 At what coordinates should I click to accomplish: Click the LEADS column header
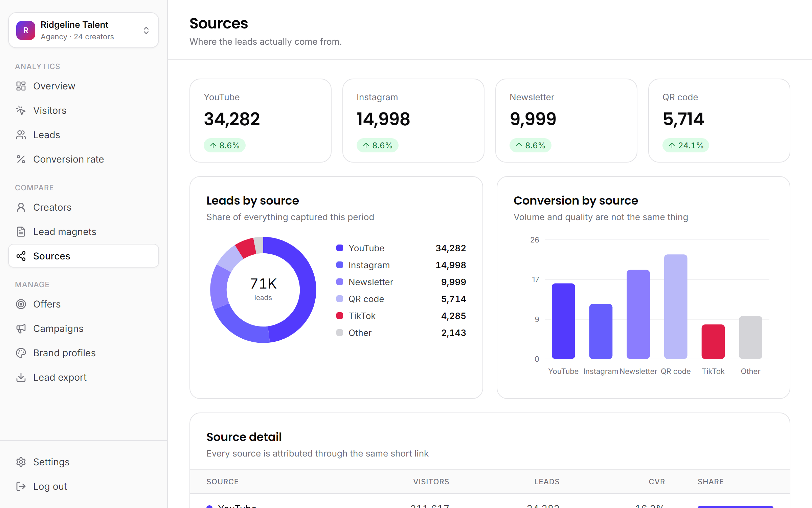coord(547,482)
